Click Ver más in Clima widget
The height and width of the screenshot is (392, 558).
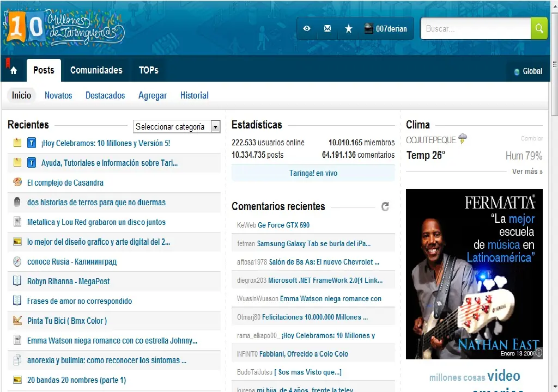click(527, 171)
